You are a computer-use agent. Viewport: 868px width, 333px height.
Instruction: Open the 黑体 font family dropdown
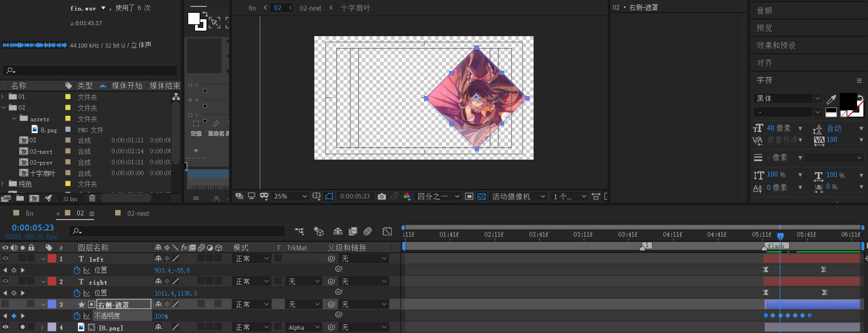[x=788, y=98]
